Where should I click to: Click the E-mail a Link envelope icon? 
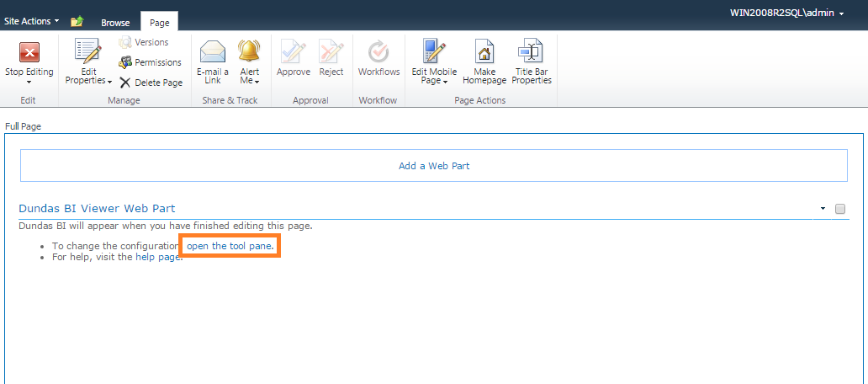pos(213,51)
